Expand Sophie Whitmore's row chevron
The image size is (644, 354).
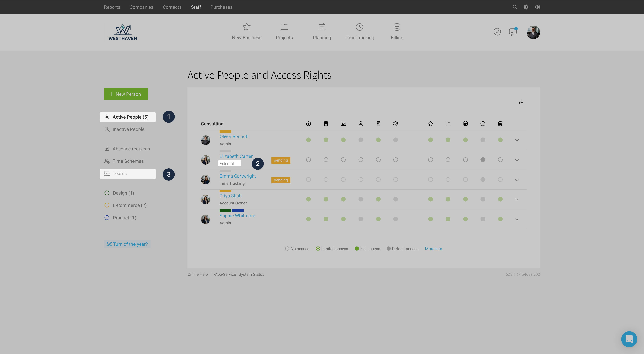coord(517,219)
